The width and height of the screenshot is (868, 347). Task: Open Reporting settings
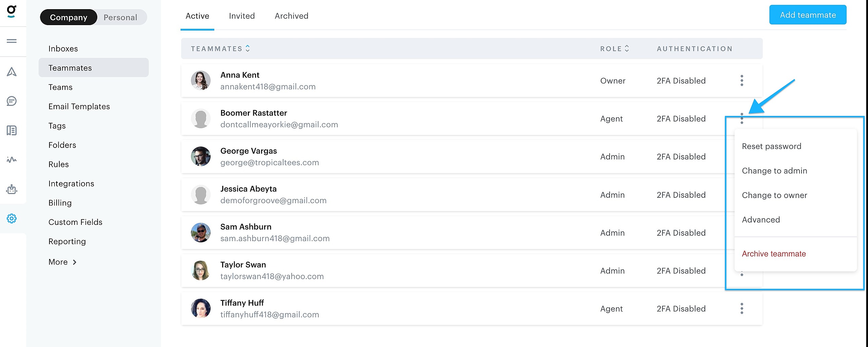94,242
